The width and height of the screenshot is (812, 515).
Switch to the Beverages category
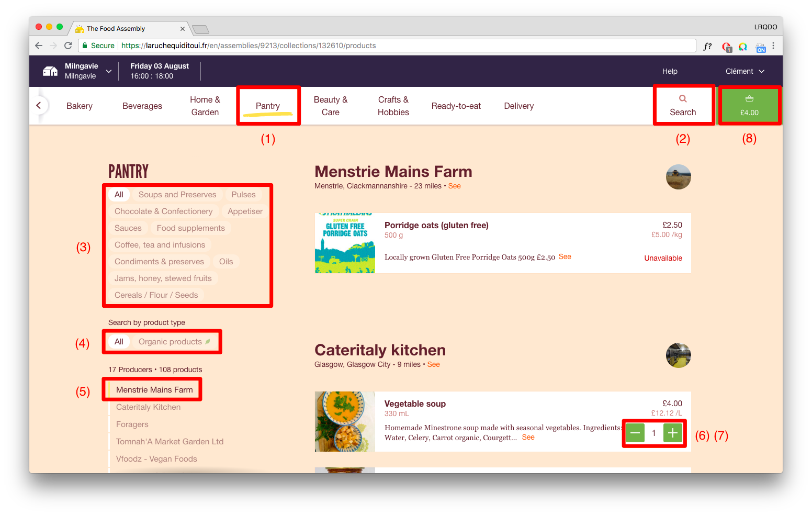pos(142,106)
